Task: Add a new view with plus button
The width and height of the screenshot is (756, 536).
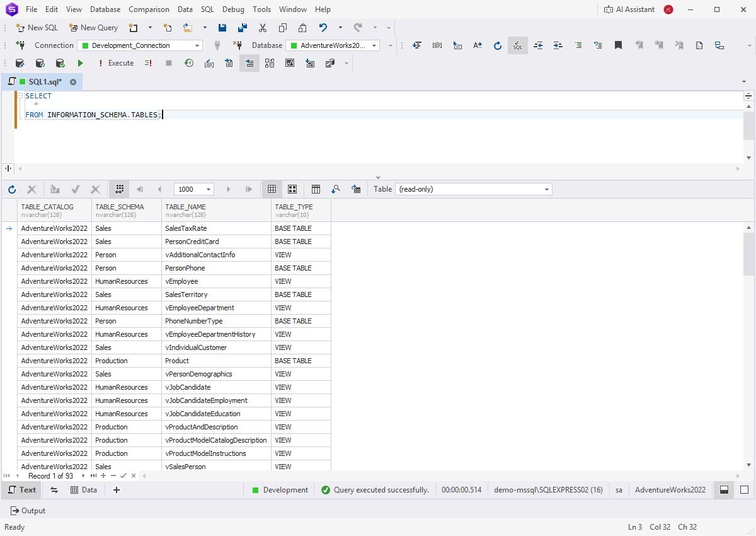Action: 117,490
